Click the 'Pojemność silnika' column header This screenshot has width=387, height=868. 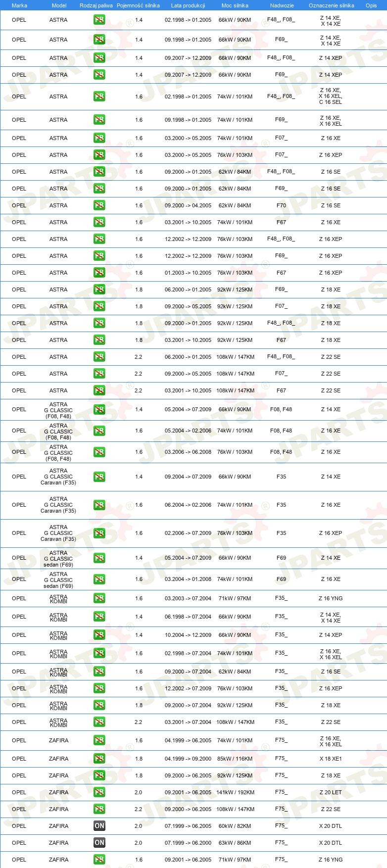click(x=138, y=5)
